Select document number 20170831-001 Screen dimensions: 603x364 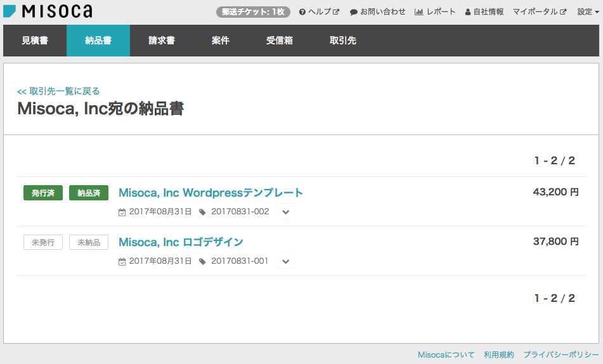pos(240,261)
